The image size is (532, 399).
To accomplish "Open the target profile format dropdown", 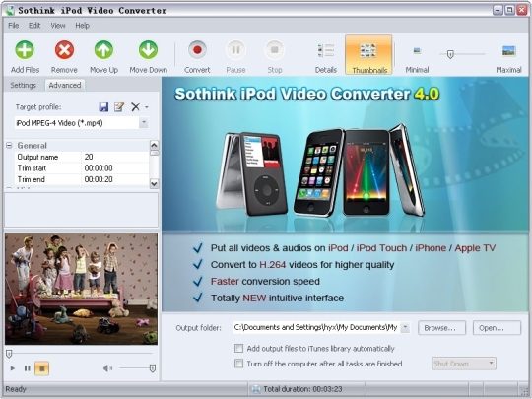I will click(x=144, y=122).
